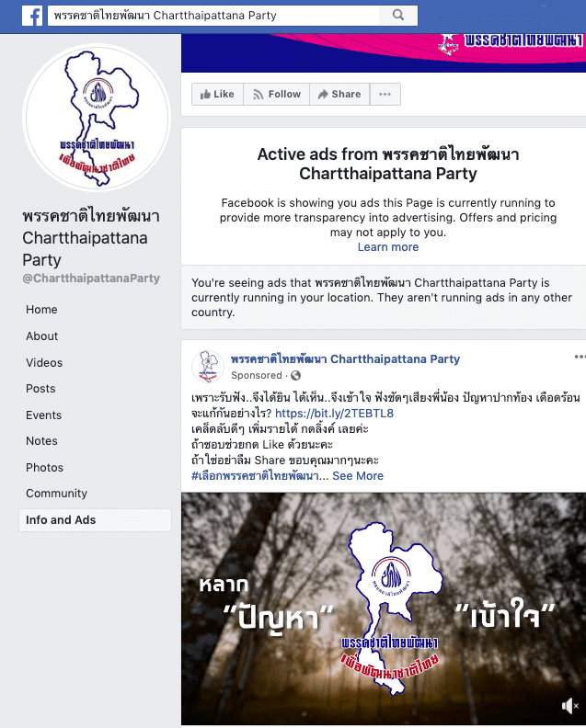This screenshot has width=586, height=728.
Task: Select Info and Ads in sidebar
Action: (96, 520)
